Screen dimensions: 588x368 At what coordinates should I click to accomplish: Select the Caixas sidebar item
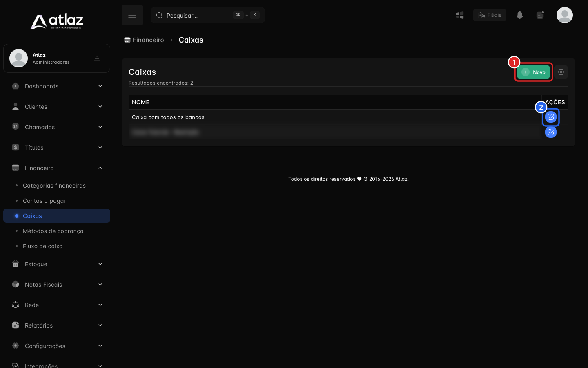coord(57,216)
